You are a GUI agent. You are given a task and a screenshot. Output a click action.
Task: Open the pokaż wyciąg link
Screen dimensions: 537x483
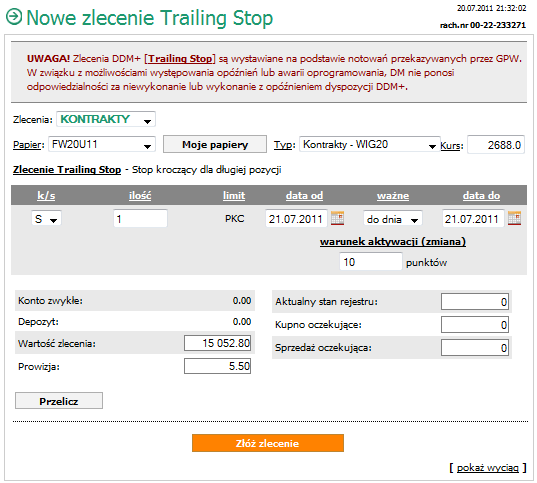coord(488,468)
